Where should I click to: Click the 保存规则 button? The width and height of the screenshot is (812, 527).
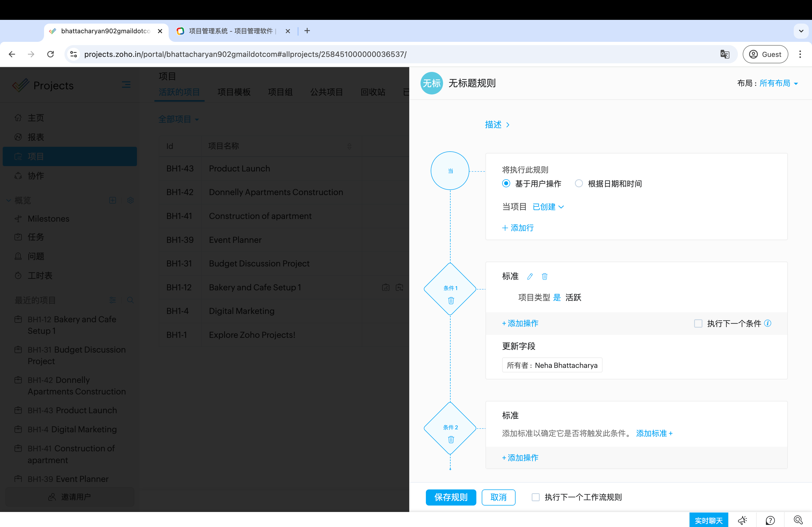coord(451,497)
